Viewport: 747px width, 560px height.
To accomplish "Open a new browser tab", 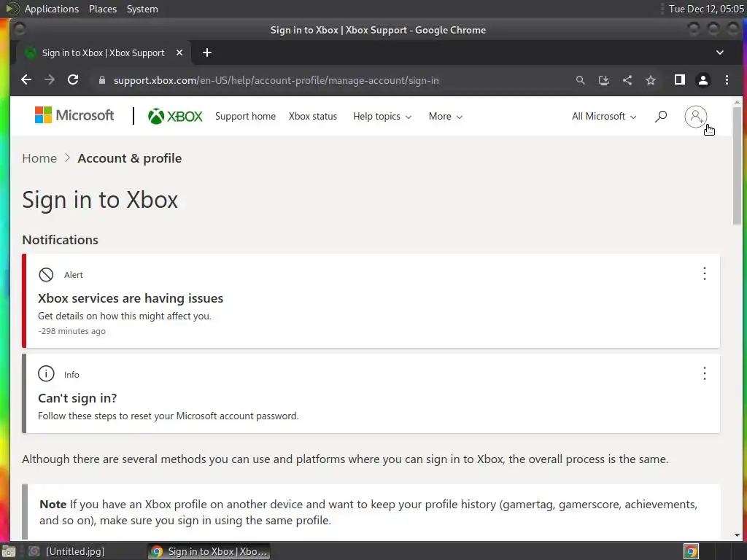I will [206, 52].
